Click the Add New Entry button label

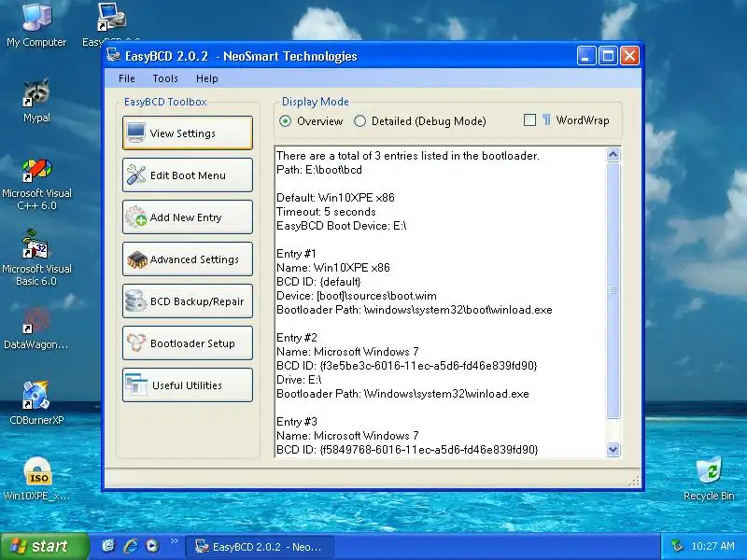coord(186,217)
